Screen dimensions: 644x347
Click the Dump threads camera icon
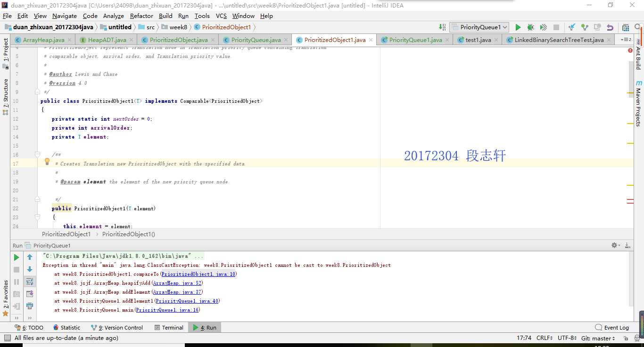17,294
